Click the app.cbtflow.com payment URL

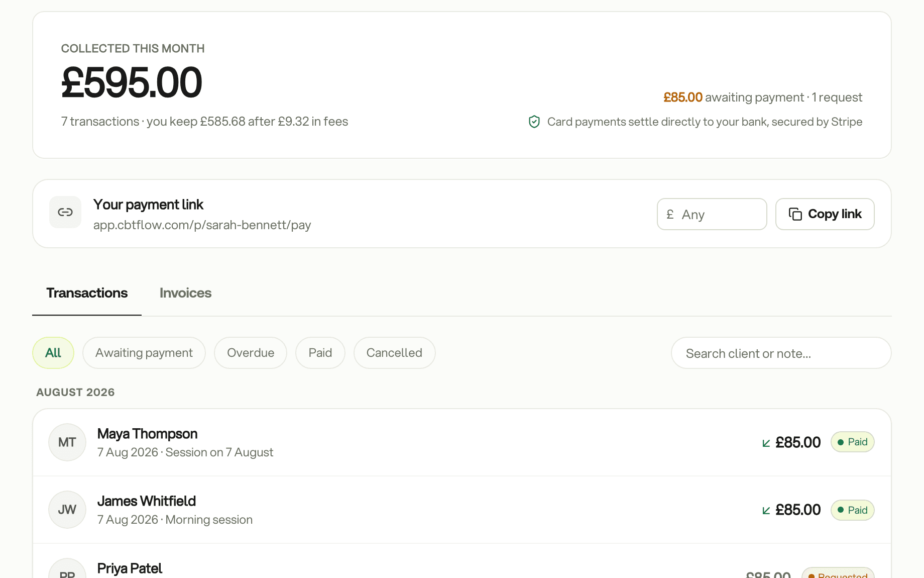click(202, 225)
